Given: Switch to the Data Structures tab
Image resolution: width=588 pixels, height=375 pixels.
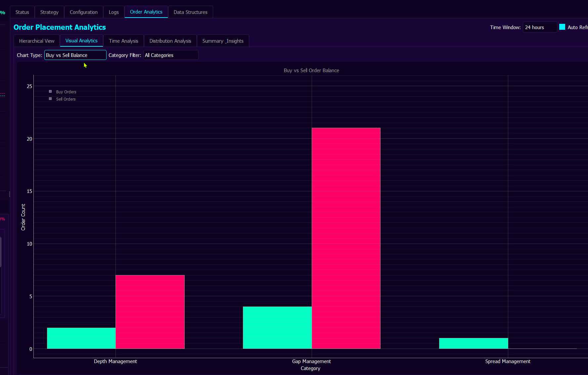Looking at the screenshot, I should (190, 12).
